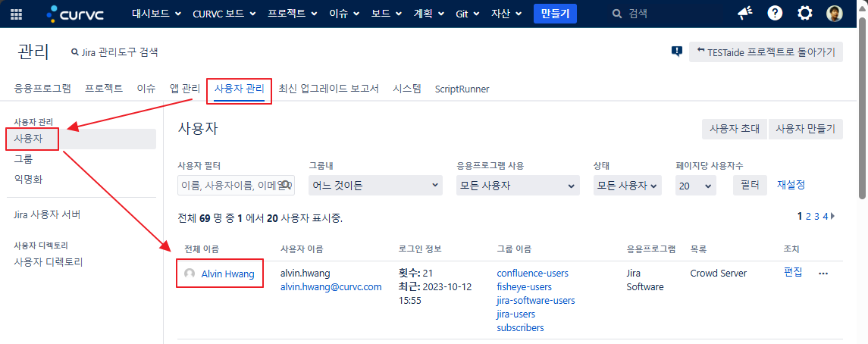
Task: Select 사용자 in the sidebar
Action: tap(81, 139)
